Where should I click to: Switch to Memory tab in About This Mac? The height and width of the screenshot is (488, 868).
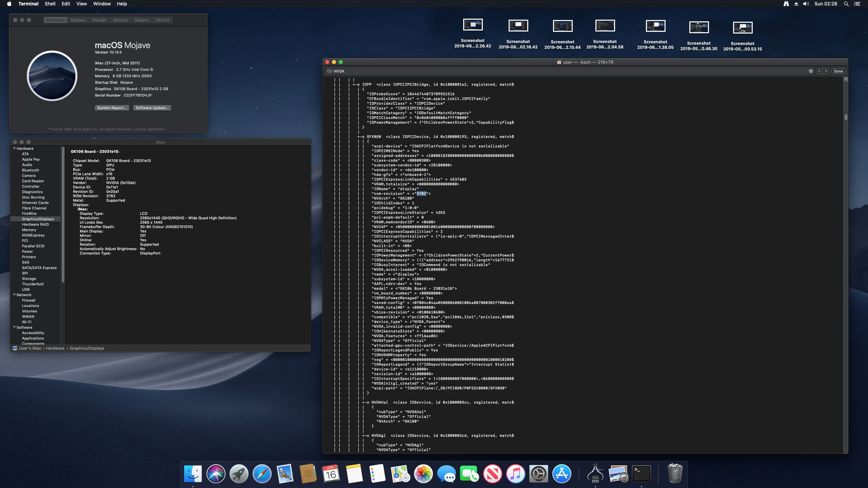click(x=120, y=20)
